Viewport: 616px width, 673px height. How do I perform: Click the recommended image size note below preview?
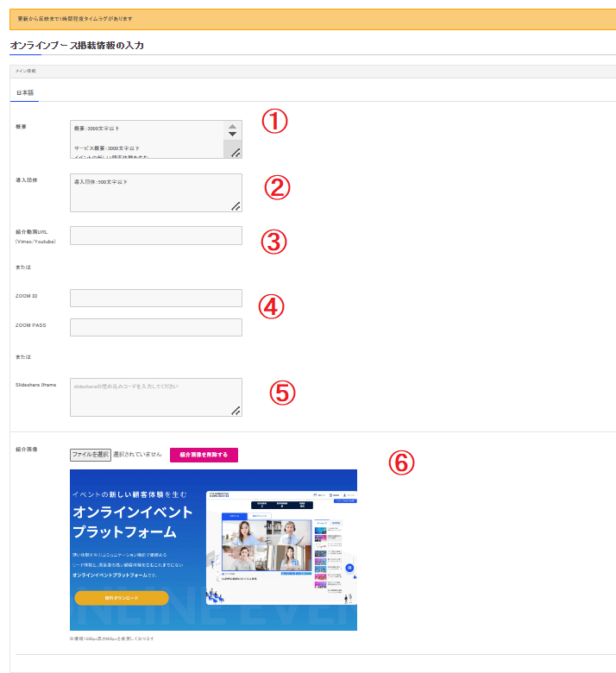[x=111, y=638]
